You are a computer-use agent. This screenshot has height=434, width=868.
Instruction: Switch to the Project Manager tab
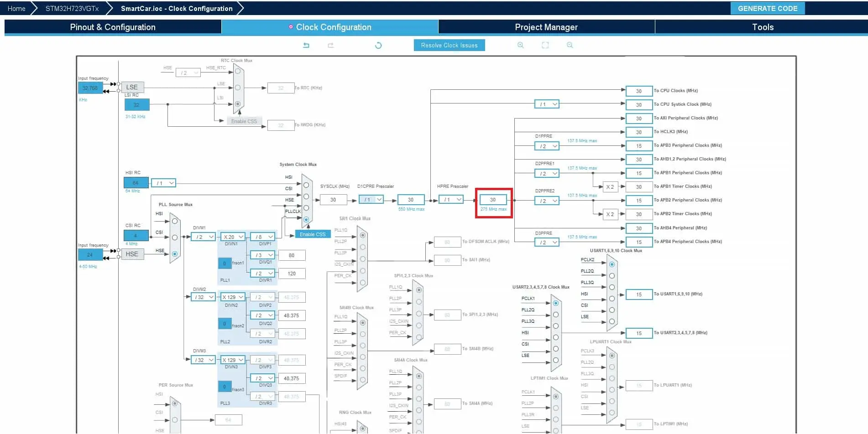pos(546,27)
